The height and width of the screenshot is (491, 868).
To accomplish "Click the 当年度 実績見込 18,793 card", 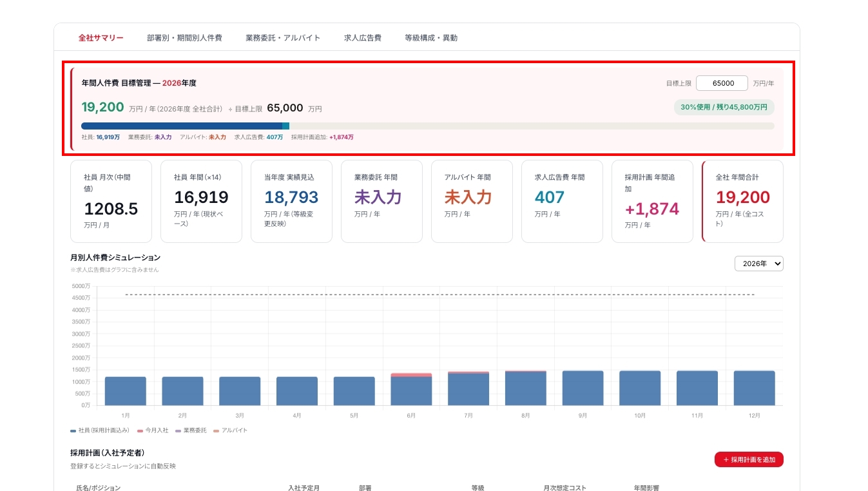I will click(291, 202).
